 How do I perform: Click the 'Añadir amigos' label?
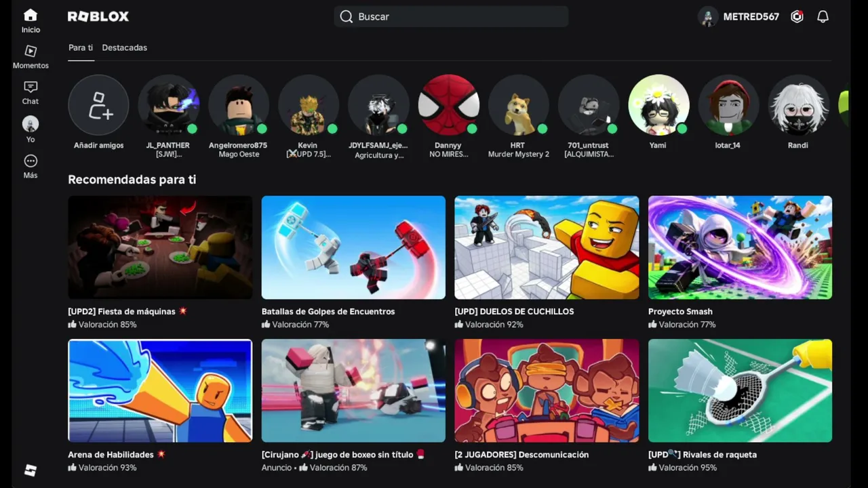tap(99, 145)
